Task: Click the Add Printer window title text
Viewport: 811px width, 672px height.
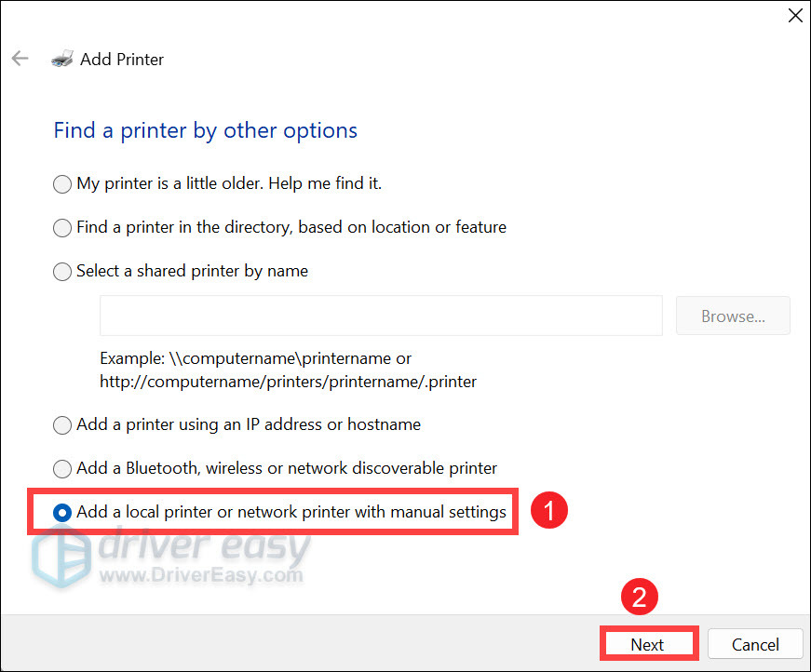Action: (122, 59)
